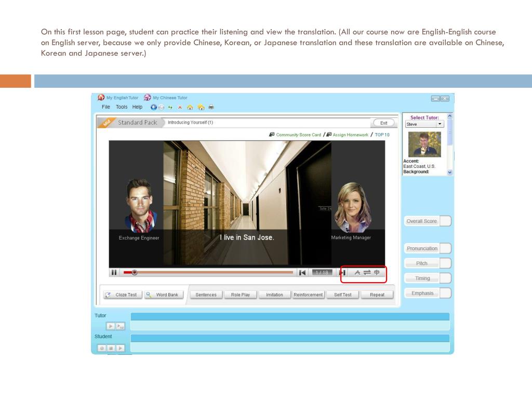
Task: Switch to the Self Test mode
Action: (x=343, y=295)
